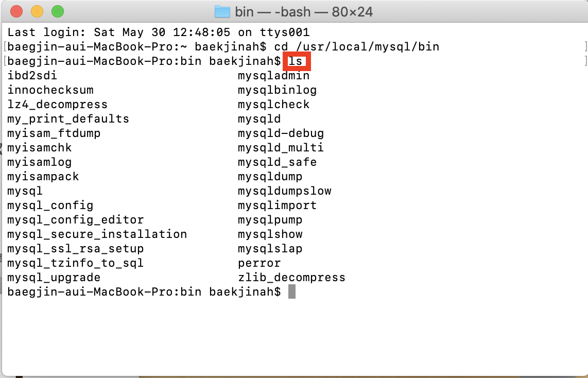Select the 'mysql_upgrade' file name

[x=54, y=278]
